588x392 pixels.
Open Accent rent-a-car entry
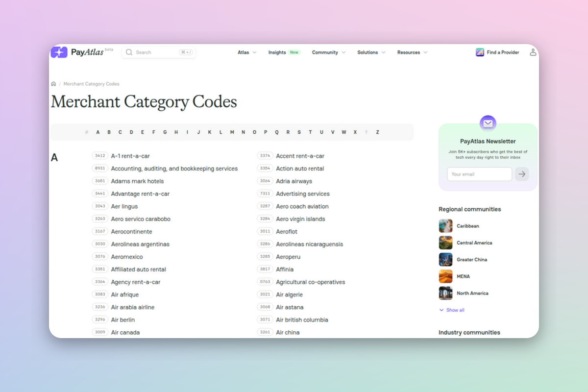point(300,156)
